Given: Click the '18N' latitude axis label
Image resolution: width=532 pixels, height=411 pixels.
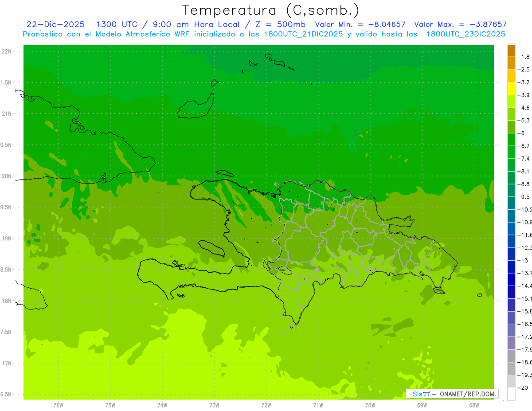Looking at the screenshot, I should (x=8, y=301).
